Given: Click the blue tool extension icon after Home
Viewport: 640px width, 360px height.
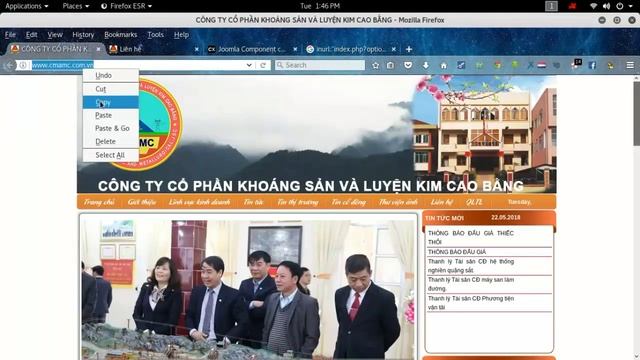Looking at the screenshot, I should click(461, 65).
